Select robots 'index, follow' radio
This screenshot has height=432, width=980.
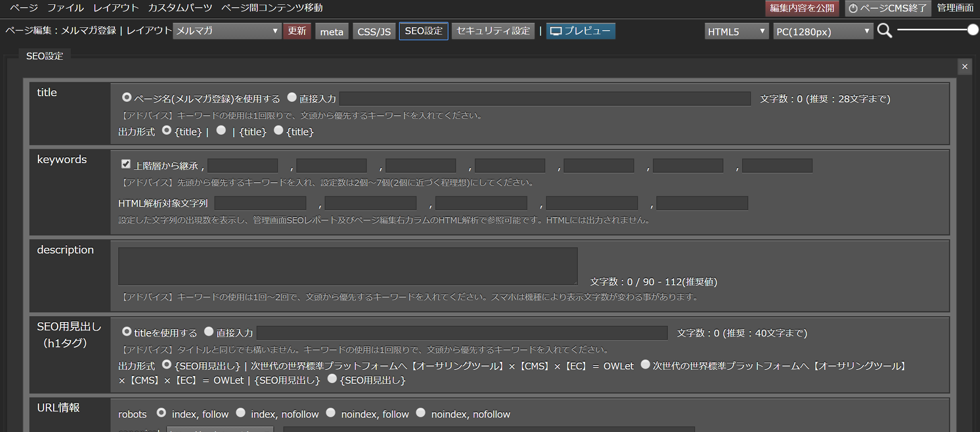click(161, 412)
